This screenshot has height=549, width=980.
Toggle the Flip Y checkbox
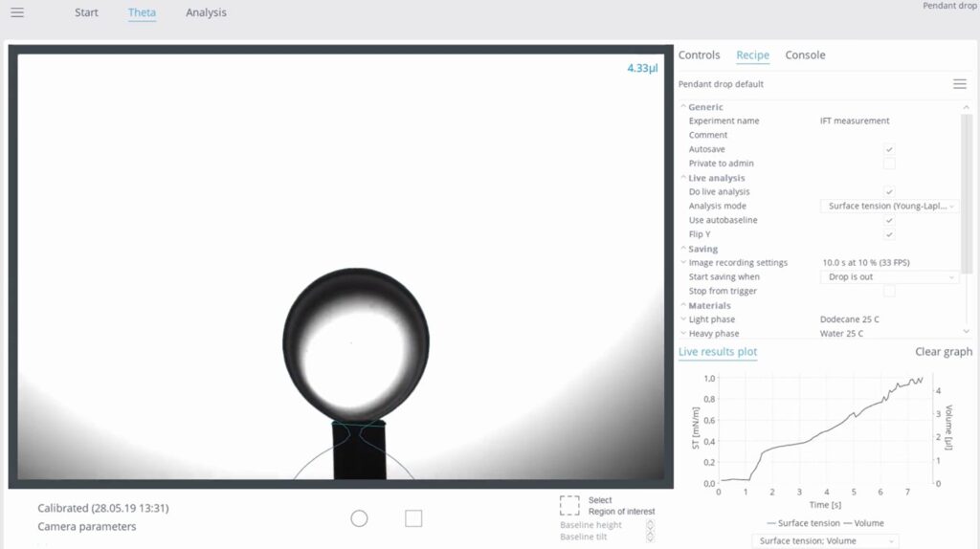889,234
